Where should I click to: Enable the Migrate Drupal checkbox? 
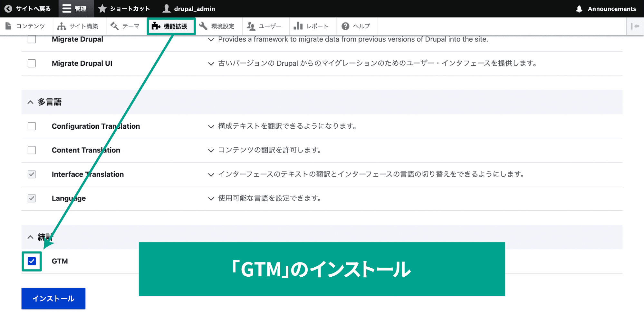tap(32, 39)
